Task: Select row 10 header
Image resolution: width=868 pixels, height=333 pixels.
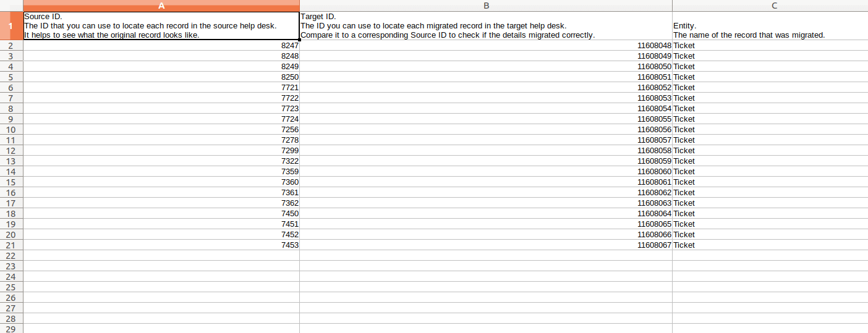Action: coord(11,130)
